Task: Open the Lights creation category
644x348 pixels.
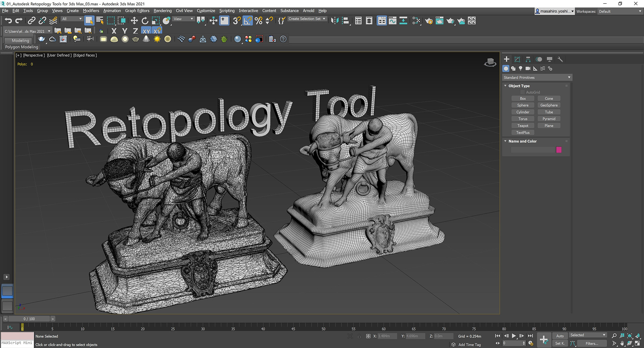Action: [x=520, y=68]
